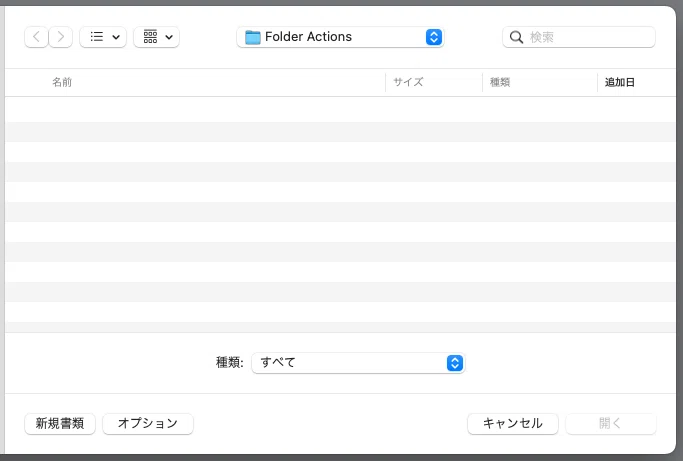The width and height of the screenshot is (683, 461).
Task: Open the list view mode dropdown
Action: click(x=103, y=37)
